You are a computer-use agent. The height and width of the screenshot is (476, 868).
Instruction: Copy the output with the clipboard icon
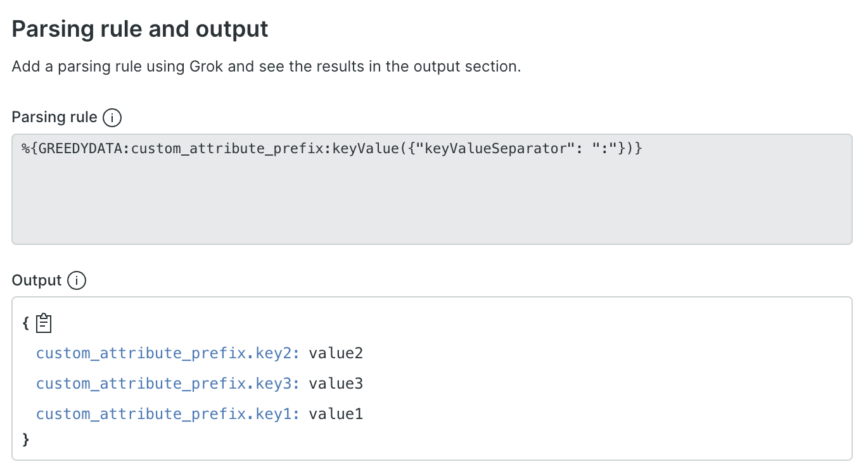(44, 323)
